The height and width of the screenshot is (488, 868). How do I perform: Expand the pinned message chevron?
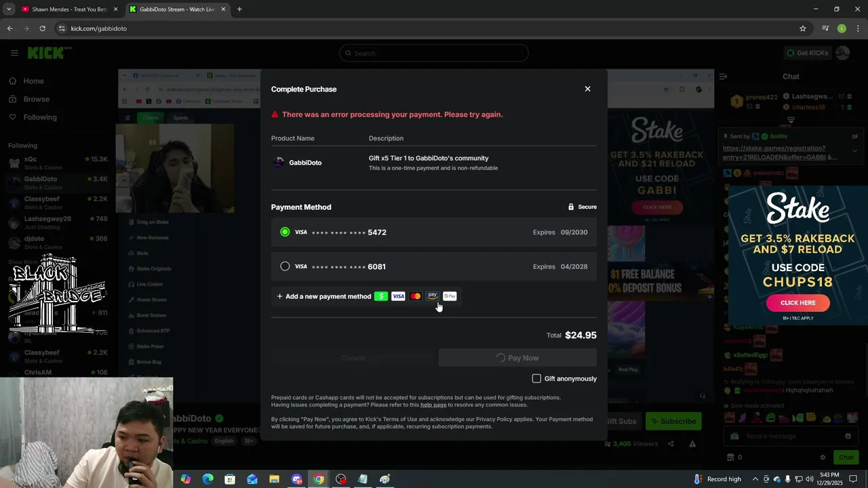coord(855,152)
